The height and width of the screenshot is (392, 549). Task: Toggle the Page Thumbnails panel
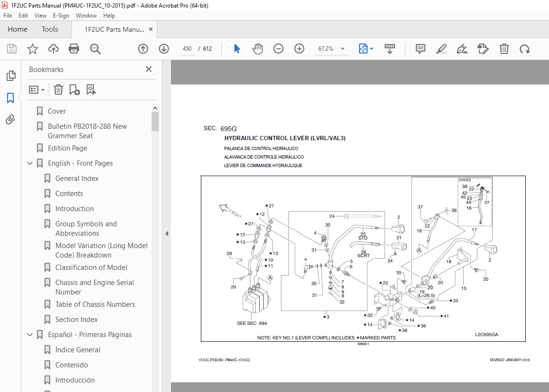coord(10,76)
